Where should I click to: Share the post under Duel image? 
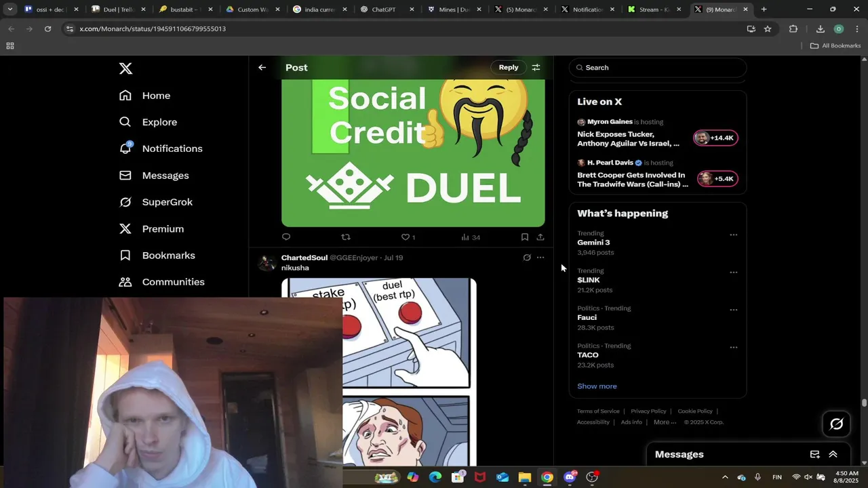[540, 237]
